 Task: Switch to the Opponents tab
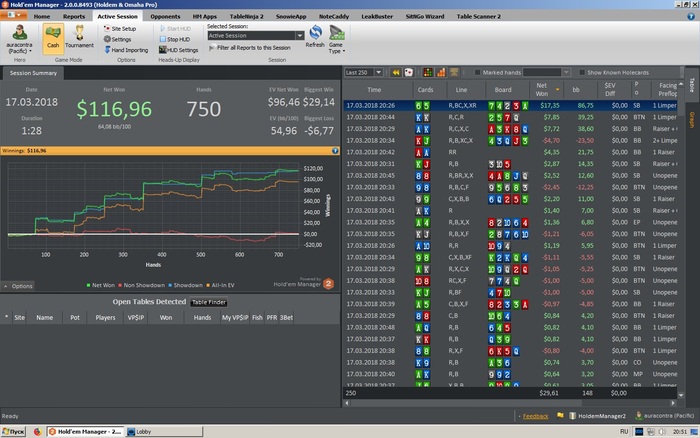(165, 17)
